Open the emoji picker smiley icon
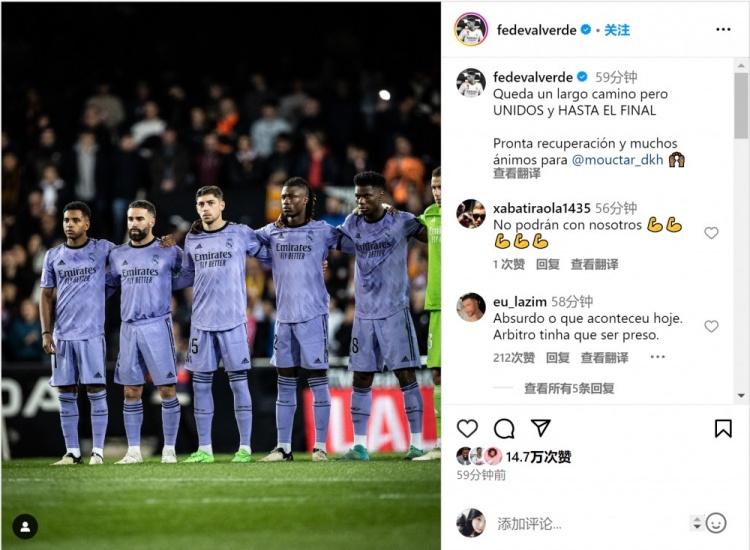The image size is (750, 550). click(x=716, y=523)
